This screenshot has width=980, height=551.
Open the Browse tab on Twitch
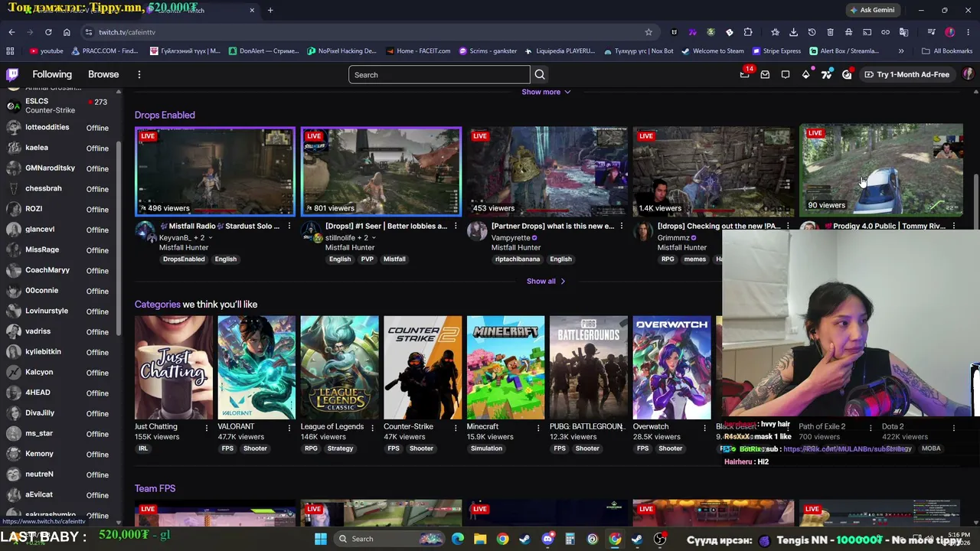click(103, 74)
